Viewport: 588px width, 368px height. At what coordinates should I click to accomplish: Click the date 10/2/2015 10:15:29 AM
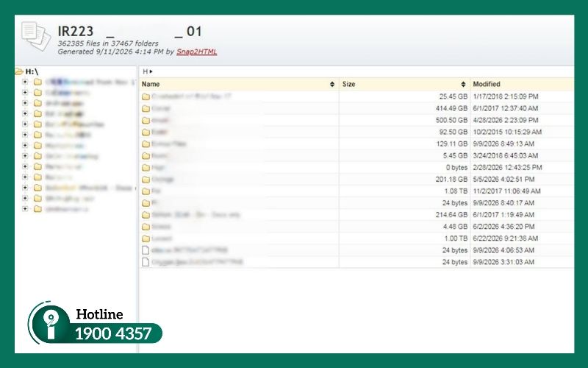point(507,132)
